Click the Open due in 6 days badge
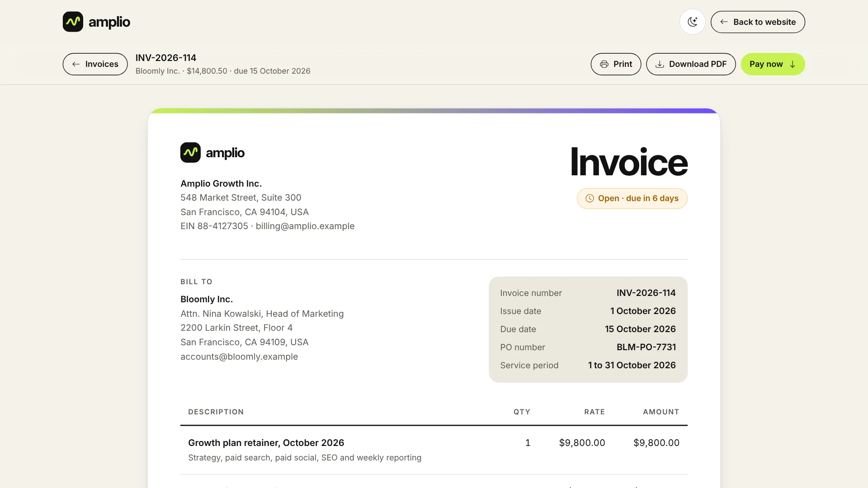This screenshot has width=868, height=488. [632, 198]
